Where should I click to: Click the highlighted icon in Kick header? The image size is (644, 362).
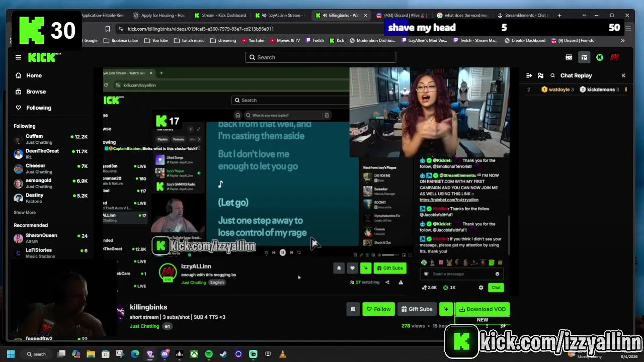584,57
